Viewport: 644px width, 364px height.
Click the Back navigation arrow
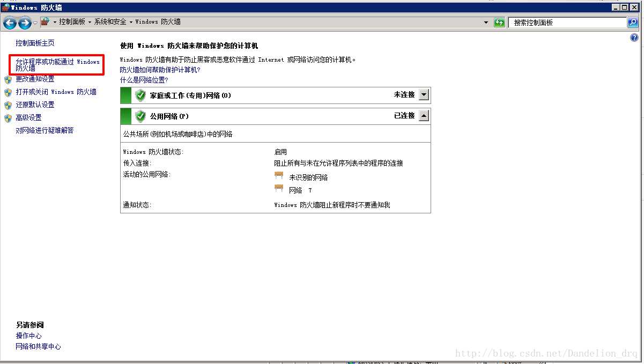pyautogui.click(x=10, y=23)
